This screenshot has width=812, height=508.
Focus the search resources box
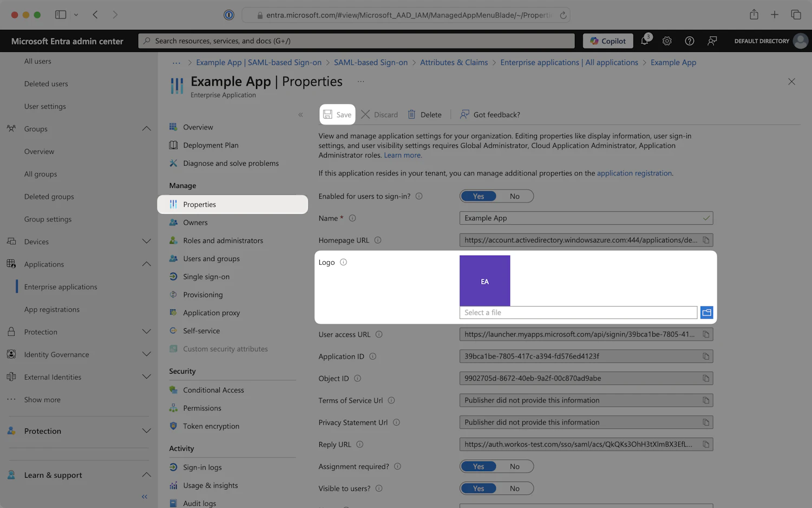click(356, 41)
